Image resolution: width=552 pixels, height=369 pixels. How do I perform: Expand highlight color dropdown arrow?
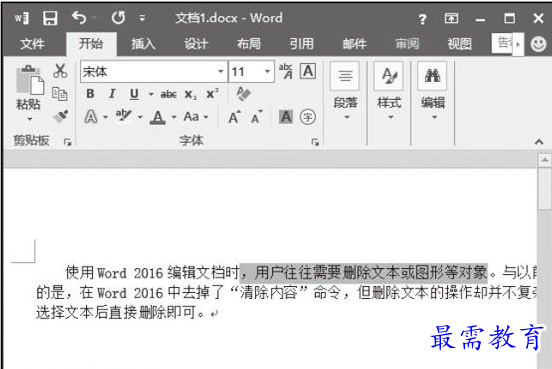tap(140, 117)
